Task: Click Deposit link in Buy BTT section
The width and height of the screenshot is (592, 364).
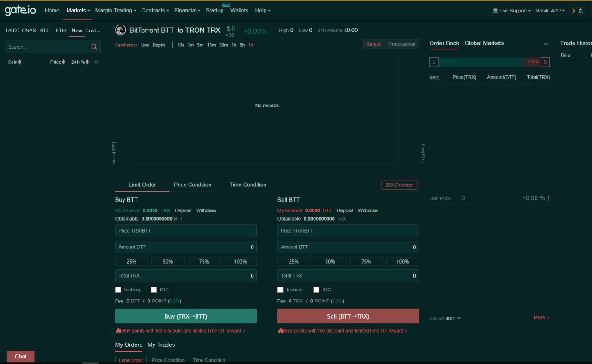Action: pyautogui.click(x=183, y=210)
